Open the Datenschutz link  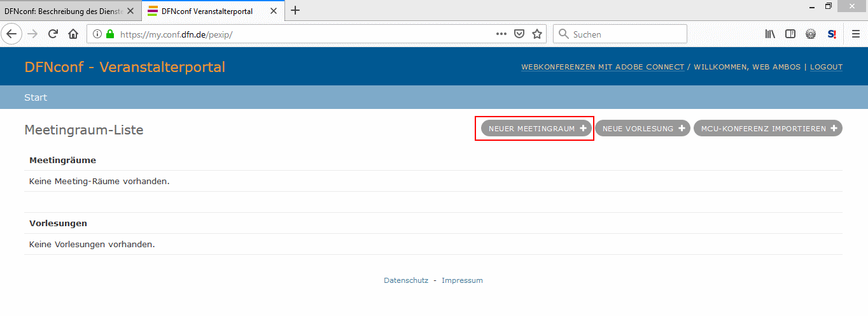406,280
